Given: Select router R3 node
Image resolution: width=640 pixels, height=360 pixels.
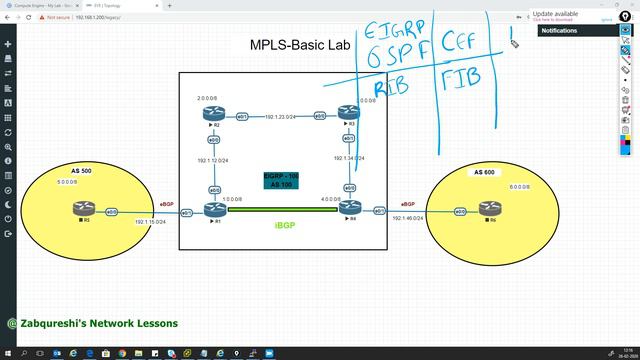Looking at the screenshot, I should pos(349,113).
